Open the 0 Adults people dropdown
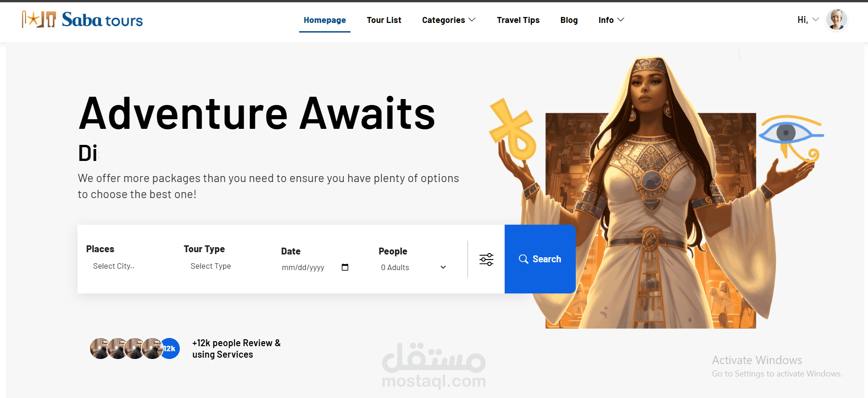 (413, 267)
